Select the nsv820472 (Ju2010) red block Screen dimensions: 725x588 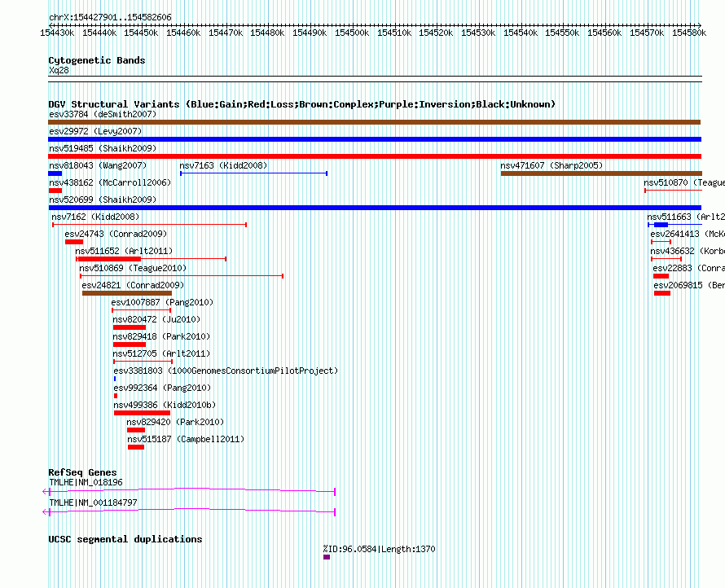[130, 327]
